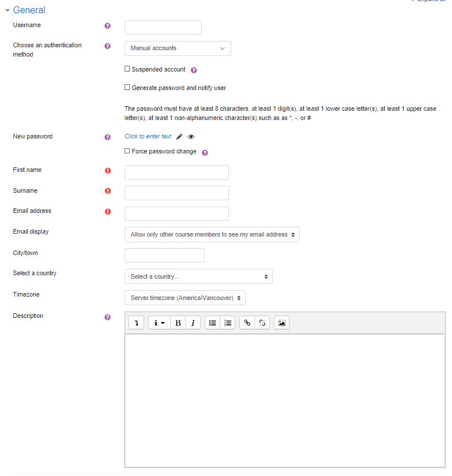Image resolution: width=452 pixels, height=476 pixels.
Task: Click the Suspended account label text
Action: tap(159, 69)
